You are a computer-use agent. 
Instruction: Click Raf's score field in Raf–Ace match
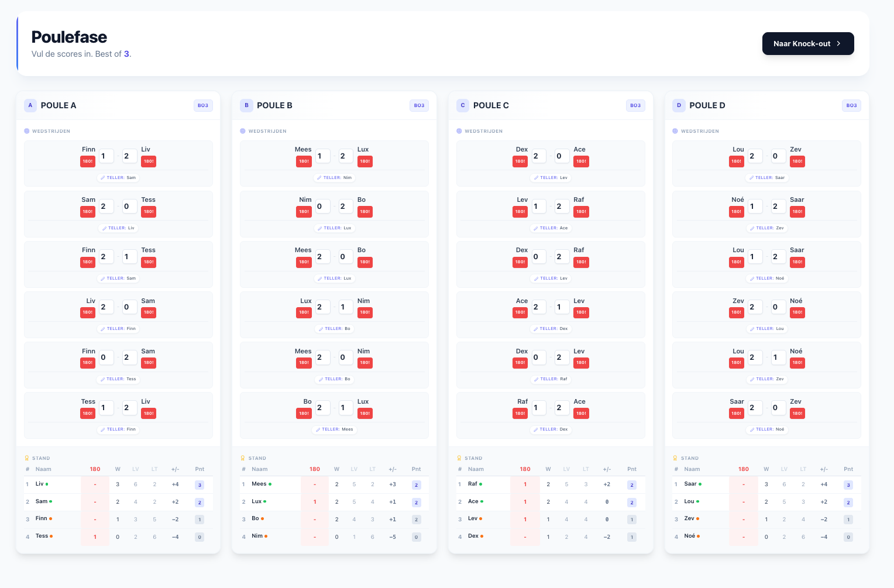539,408
